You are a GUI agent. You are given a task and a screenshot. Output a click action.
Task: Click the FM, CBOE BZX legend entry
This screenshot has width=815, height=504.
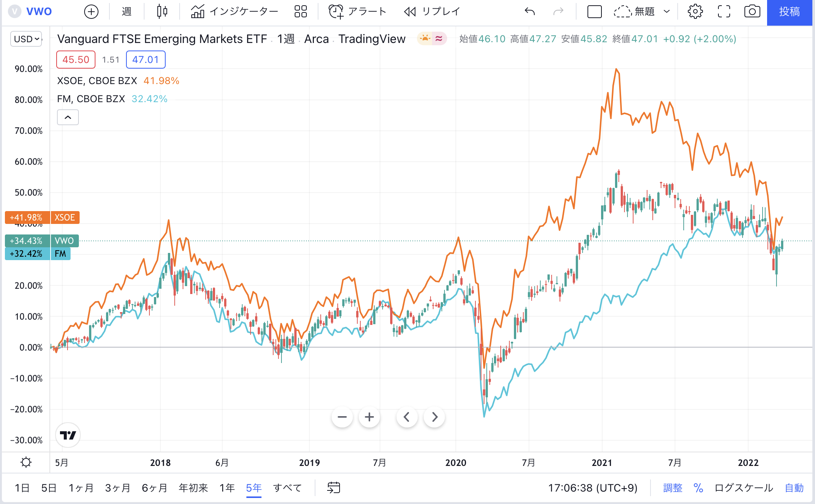(x=91, y=99)
